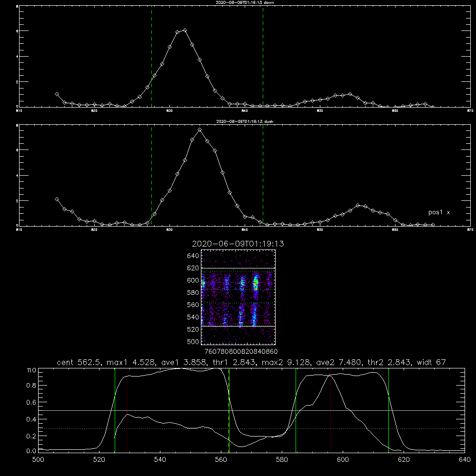
Task: Click the 'cent 562.5' value in stats line
Action: (80, 362)
